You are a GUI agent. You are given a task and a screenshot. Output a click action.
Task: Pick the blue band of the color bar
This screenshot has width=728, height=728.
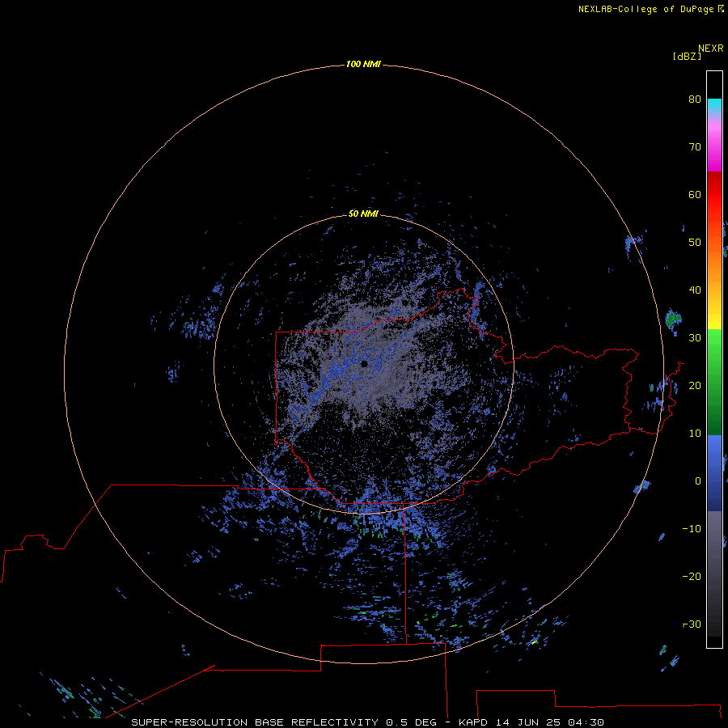[714, 473]
